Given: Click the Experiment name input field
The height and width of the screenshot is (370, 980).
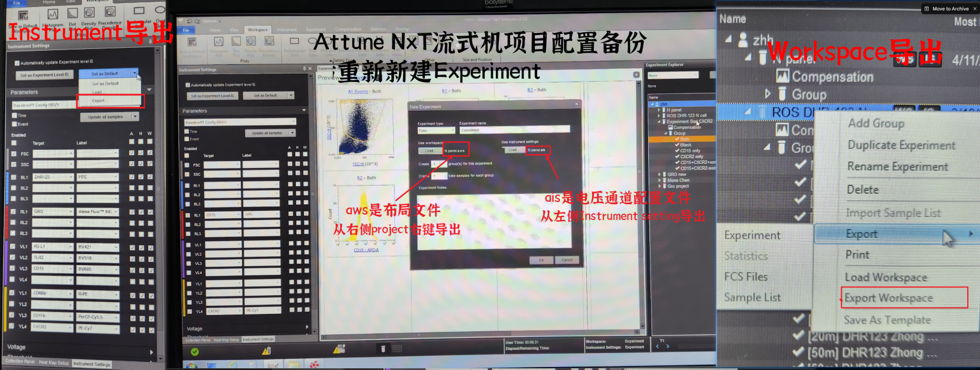Looking at the screenshot, I should [x=513, y=130].
